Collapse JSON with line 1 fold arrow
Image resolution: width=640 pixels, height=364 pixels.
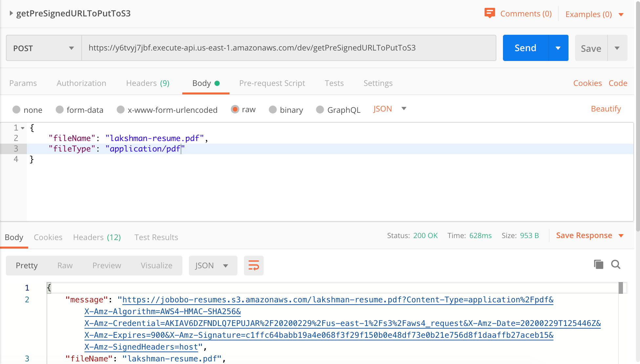23,128
